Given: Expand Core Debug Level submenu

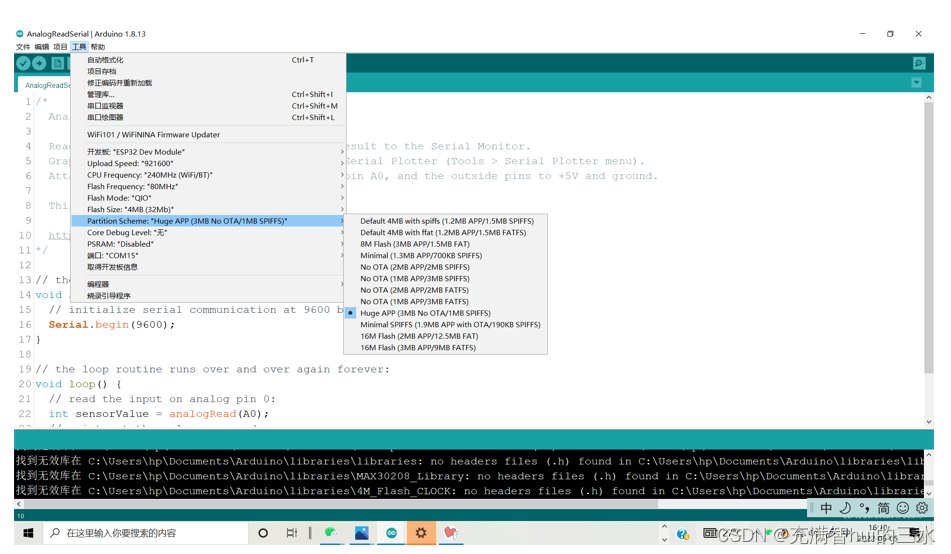Looking at the screenshot, I should pyautogui.click(x=208, y=233).
